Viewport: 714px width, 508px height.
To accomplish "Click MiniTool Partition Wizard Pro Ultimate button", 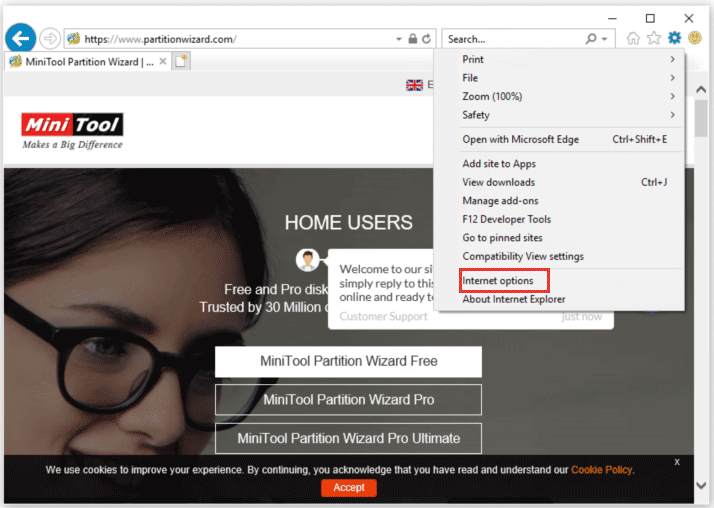I will (x=348, y=438).
